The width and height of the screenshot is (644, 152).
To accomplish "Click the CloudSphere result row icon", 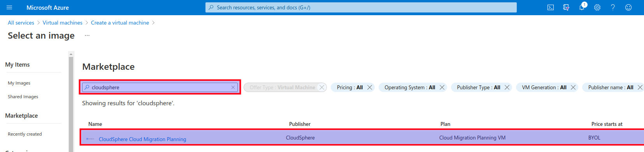I will pyautogui.click(x=90, y=139).
